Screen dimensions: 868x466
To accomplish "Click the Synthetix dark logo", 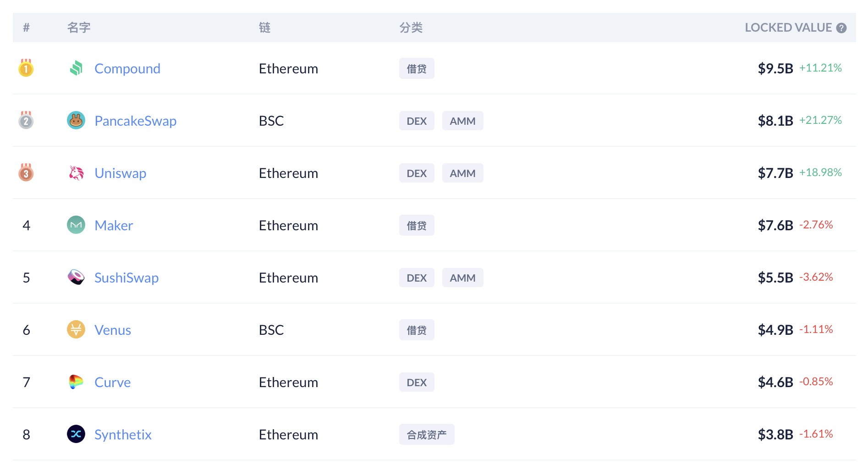I will tap(76, 434).
